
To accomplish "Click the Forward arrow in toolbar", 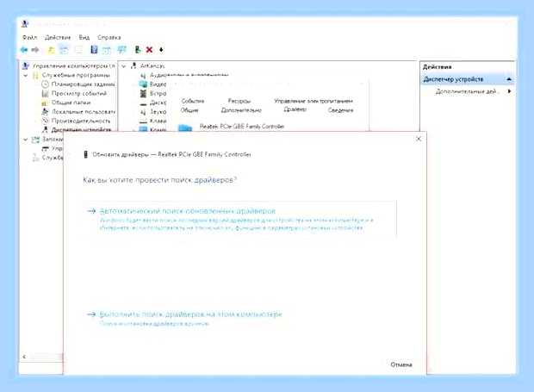I will (35, 50).
